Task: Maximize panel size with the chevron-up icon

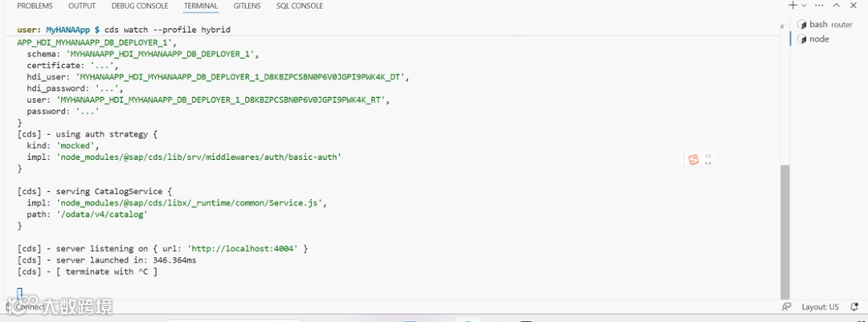Action: point(837,6)
